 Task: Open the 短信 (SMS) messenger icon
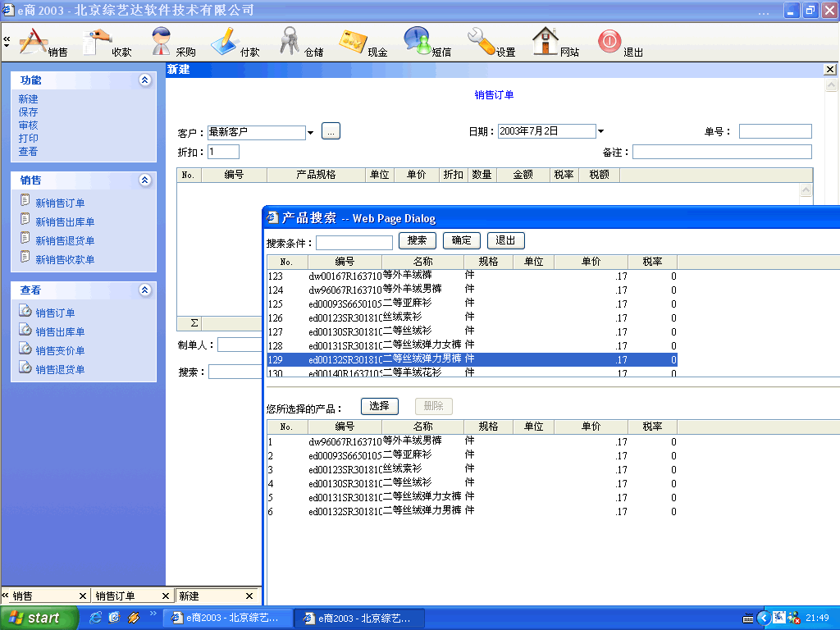(418, 41)
